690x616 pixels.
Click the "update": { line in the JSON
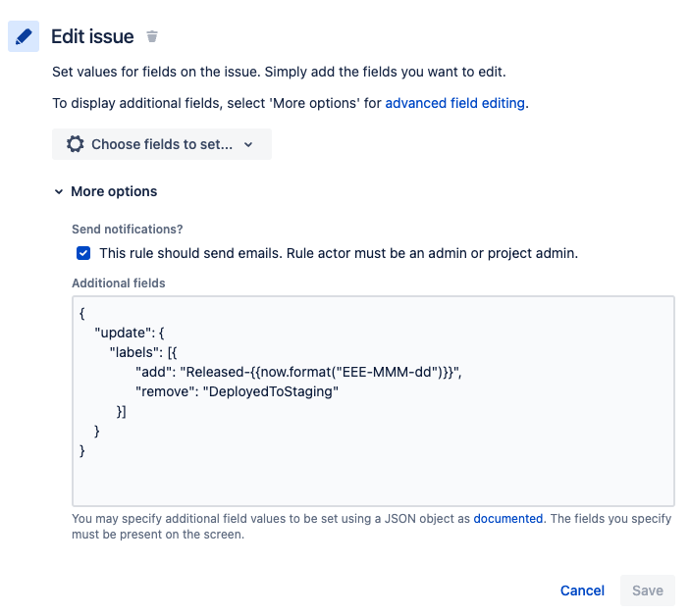point(130,333)
